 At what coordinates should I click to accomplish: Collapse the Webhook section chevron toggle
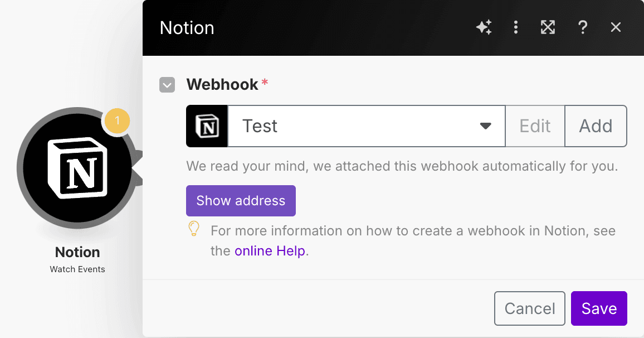(167, 85)
